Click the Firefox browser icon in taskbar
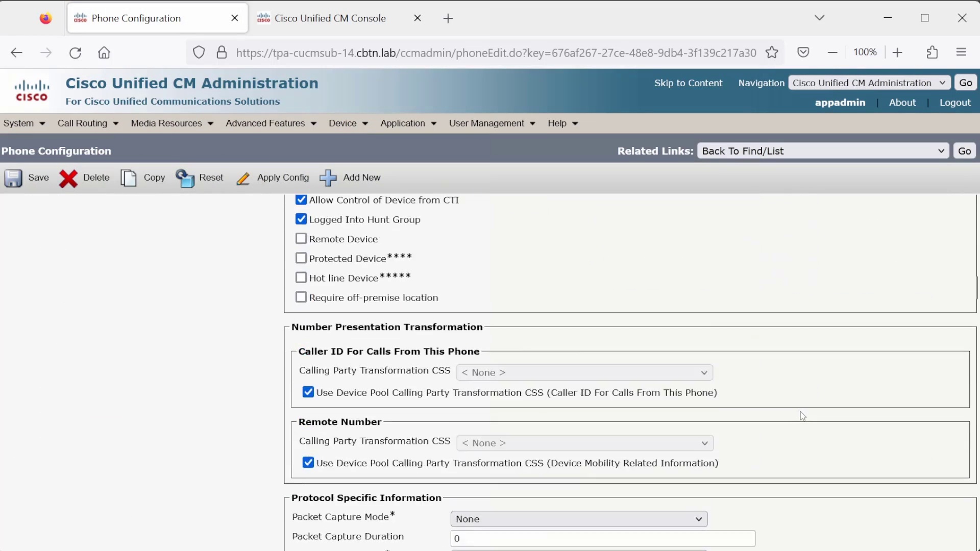Viewport: 980px width, 551px height. [45, 17]
